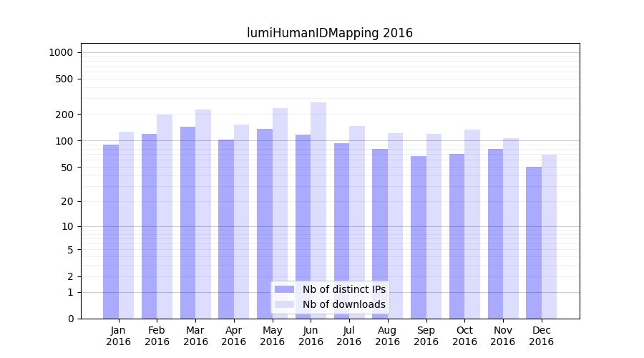
Task: Click the chart title lumiHumanIDMapping 2016
Action: [330, 33]
